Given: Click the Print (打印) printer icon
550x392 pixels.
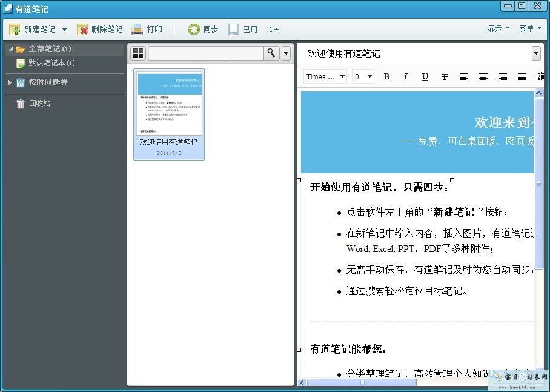Looking at the screenshot, I should (137, 29).
